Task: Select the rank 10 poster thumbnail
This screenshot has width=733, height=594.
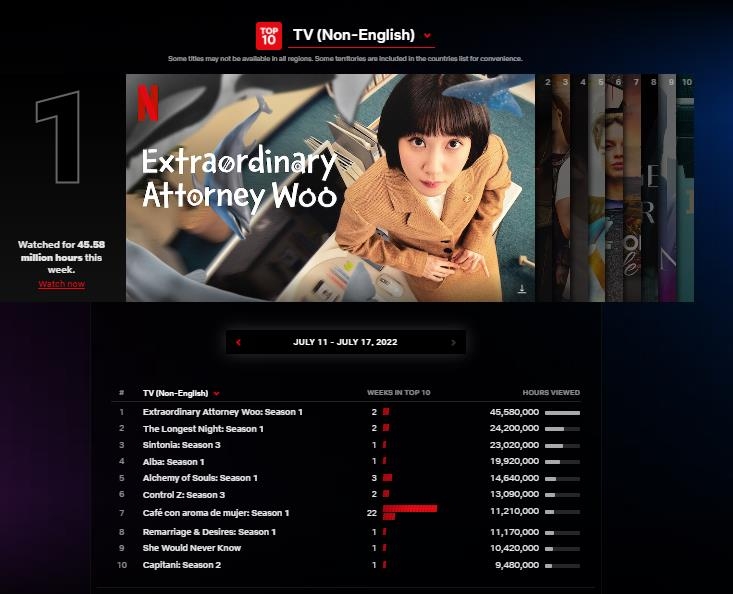Action: click(686, 187)
